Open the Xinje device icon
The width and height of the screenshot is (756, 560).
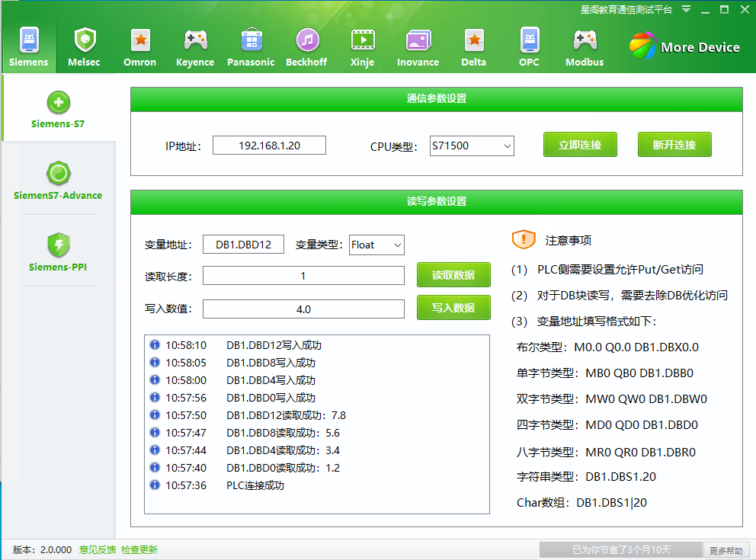coord(363,40)
